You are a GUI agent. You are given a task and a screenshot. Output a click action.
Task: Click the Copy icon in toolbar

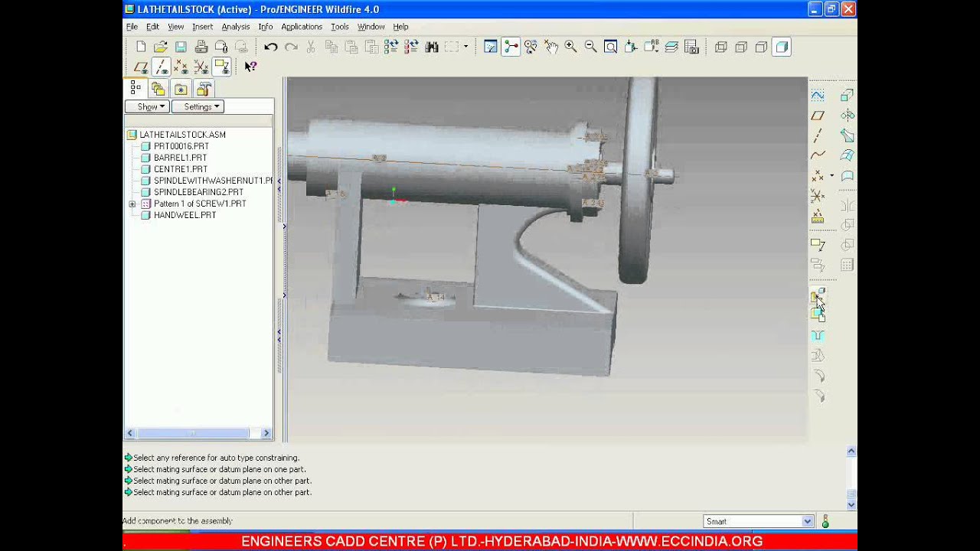click(332, 47)
